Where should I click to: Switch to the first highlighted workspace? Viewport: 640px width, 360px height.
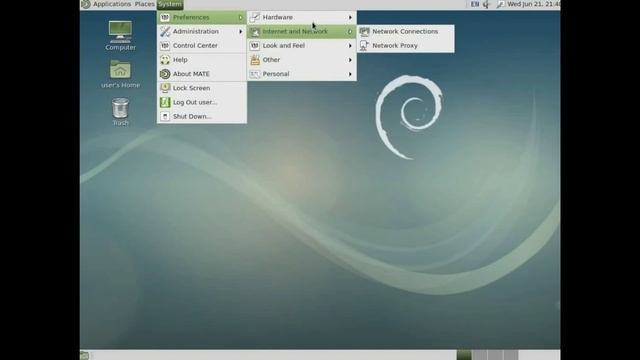point(464,355)
